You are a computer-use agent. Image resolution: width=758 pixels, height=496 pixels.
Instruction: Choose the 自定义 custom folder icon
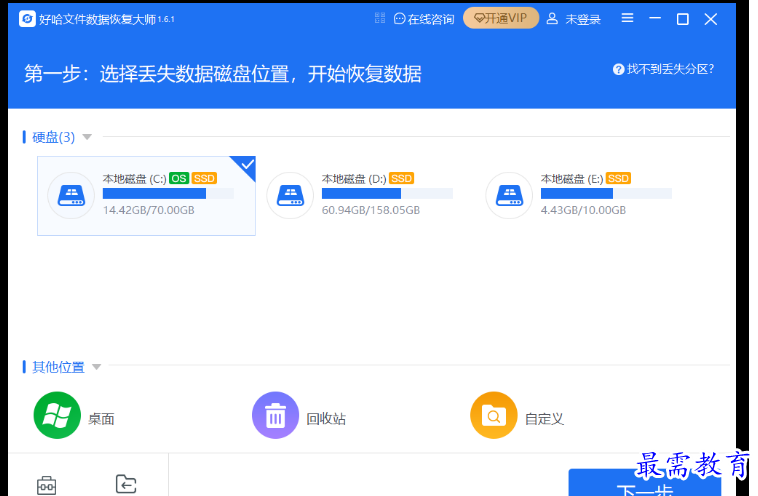pyautogui.click(x=494, y=415)
